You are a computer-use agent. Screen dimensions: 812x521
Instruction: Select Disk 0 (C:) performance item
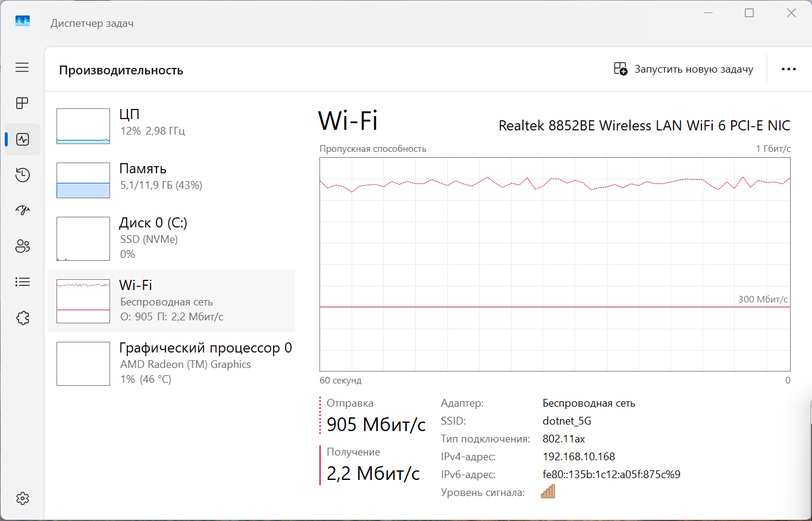171,238
